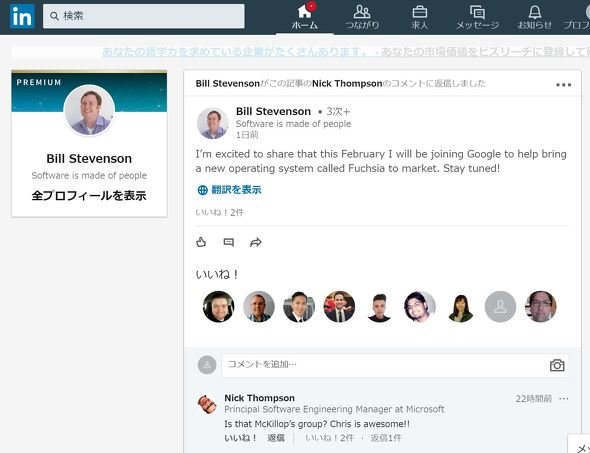Click the last liker avatar, man with glasses
Screen dimensions: 590x453
pyautogui.click(x=541, y=307)
